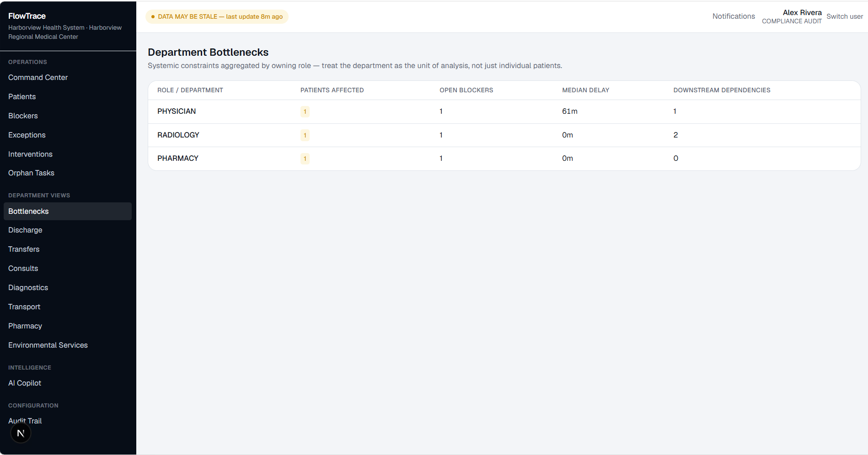This screenshot has height=455, width=868.
Task: Select the PHYSICIAN row label
Action: (177, 111)
